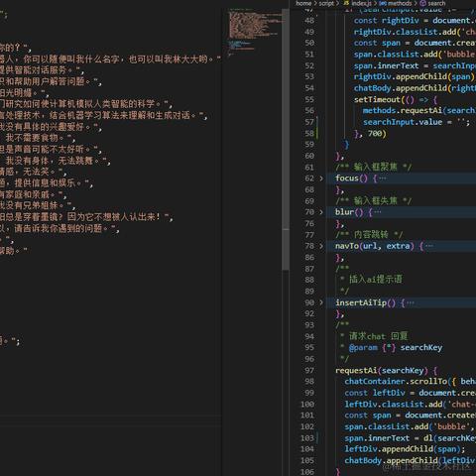Viewport: 476px width, 476px height.
Task: Click line number 78 in the gutter
Action: pos(309,246)
